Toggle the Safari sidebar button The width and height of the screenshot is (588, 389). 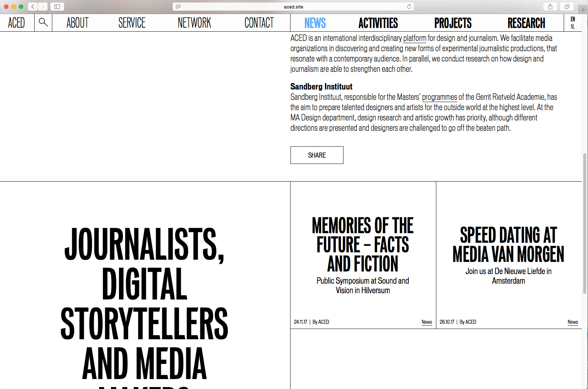click(57, 7)
